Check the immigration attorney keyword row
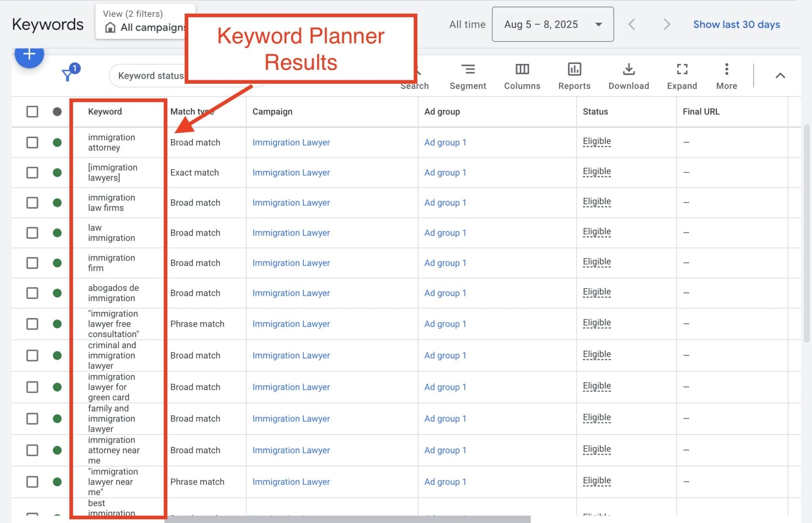Image resolution: width=812 pixels, height=523 pixels. [32, 143]
